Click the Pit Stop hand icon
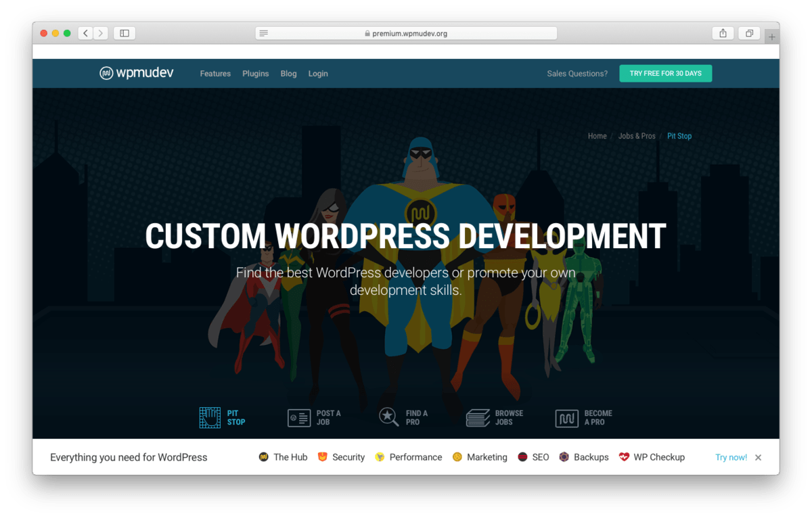The height and width of the screenshot is (518, 812). point(210,417)
